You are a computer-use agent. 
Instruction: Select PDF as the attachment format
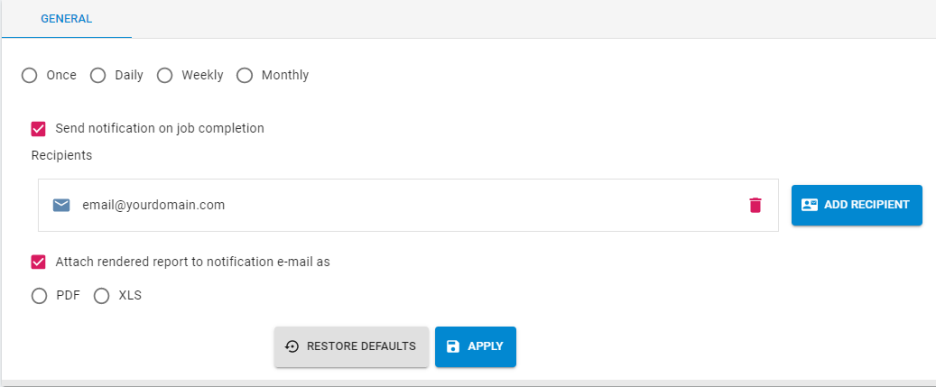[x=39, y=296]
